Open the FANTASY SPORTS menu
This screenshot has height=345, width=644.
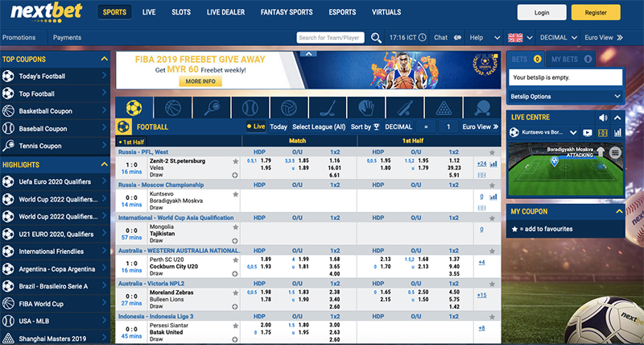coord(287,12)
